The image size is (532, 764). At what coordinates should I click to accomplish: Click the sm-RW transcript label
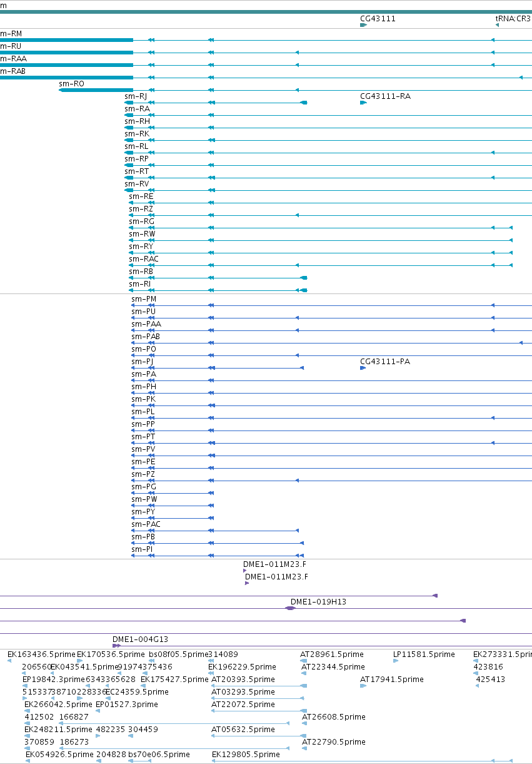(143, 234)
